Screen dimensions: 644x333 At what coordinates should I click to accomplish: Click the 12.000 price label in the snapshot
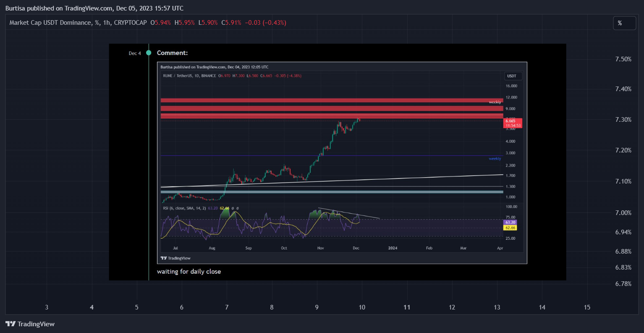coord(511,97)
